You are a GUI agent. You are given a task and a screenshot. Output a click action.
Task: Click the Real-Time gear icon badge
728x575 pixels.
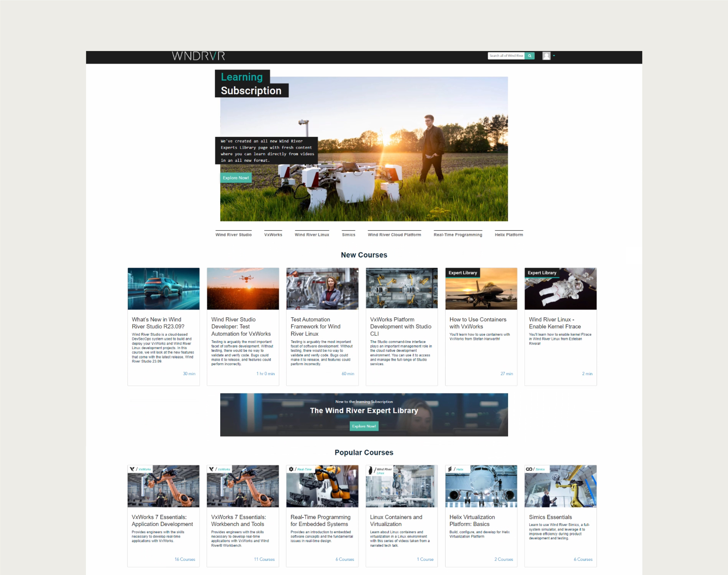tap(291, 469)
